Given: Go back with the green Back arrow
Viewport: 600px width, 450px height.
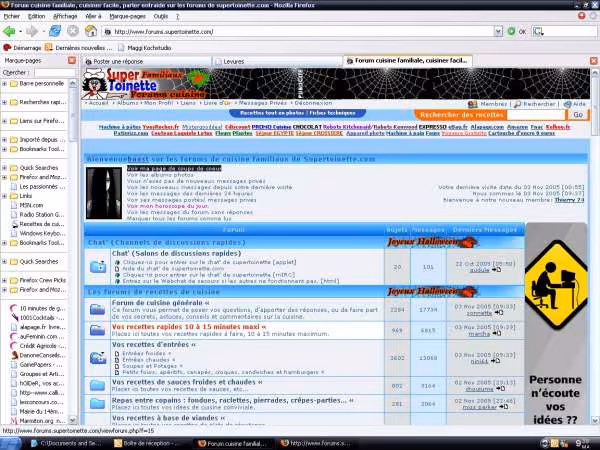Looking at the screenshot, I should pos(9,31).
